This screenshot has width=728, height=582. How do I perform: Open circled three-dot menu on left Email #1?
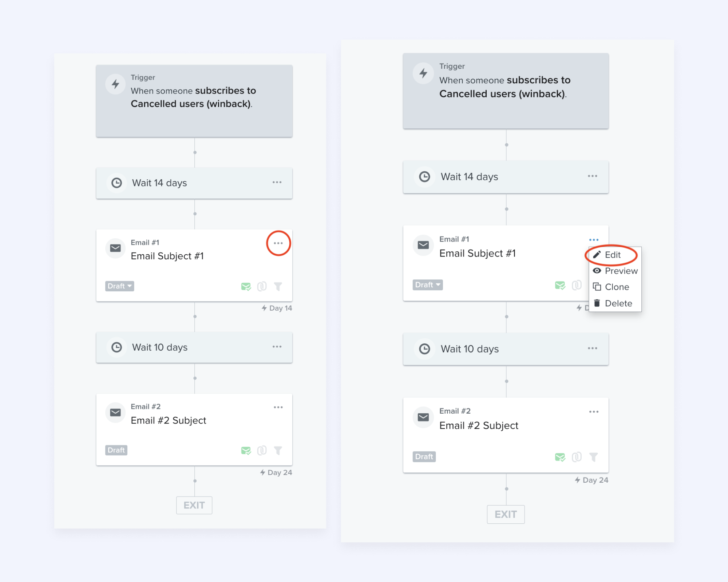278,243
